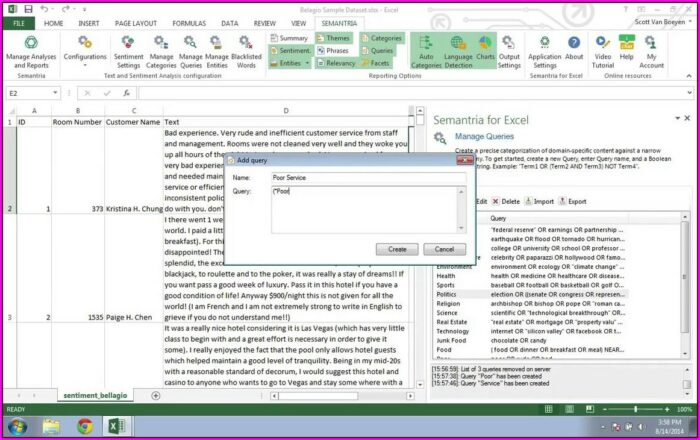Image resolution: width=700 pixels, height=440 pixels.
Task: Open the Entities dropdown arrow
Action: tap(307, 63)
